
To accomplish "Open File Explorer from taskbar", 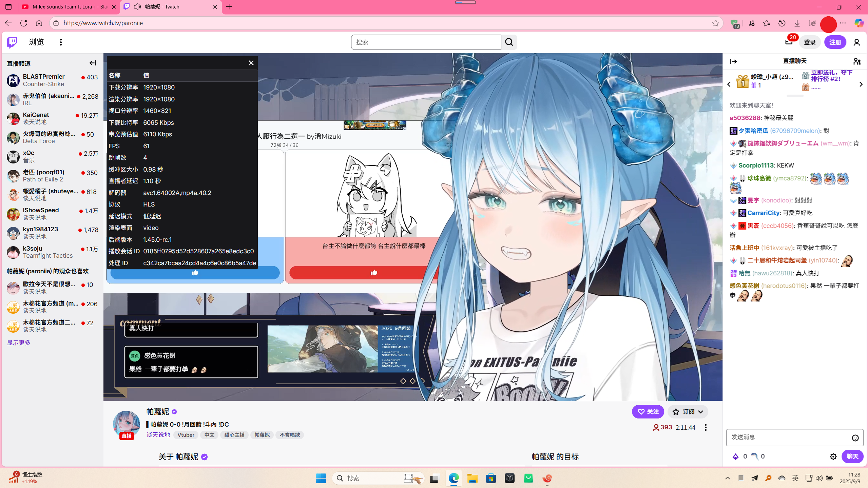I will [x=472, y=478].
